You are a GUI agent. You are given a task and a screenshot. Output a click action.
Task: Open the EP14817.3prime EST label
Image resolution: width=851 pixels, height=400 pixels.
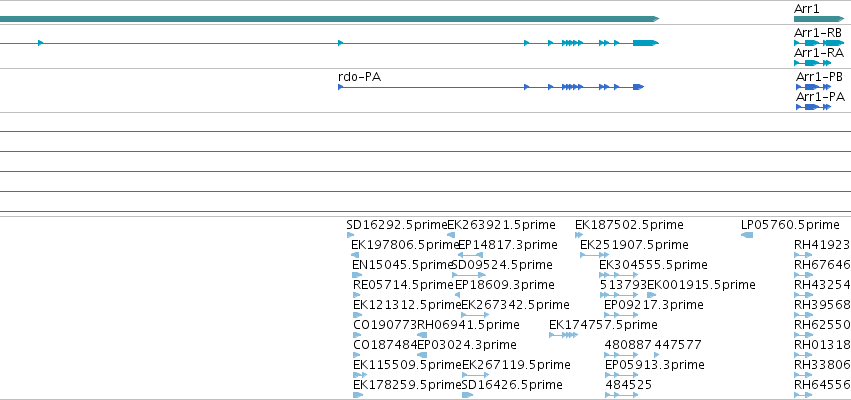coord(507,245)
